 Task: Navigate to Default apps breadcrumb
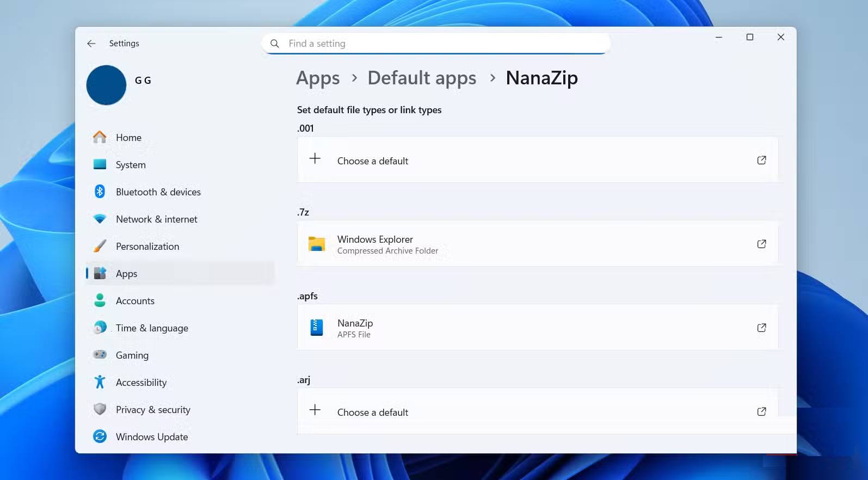click(x=422, y=78)
